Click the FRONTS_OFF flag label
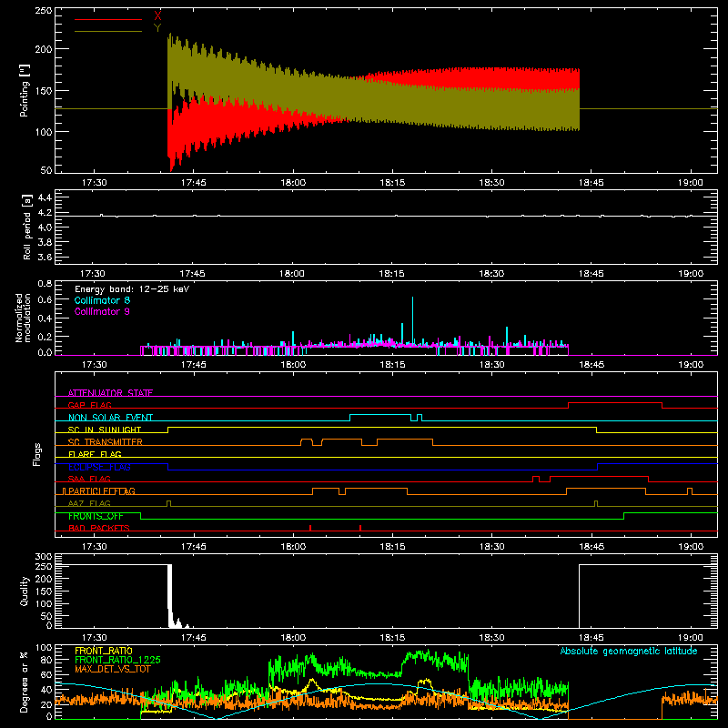 click(96, 516)
